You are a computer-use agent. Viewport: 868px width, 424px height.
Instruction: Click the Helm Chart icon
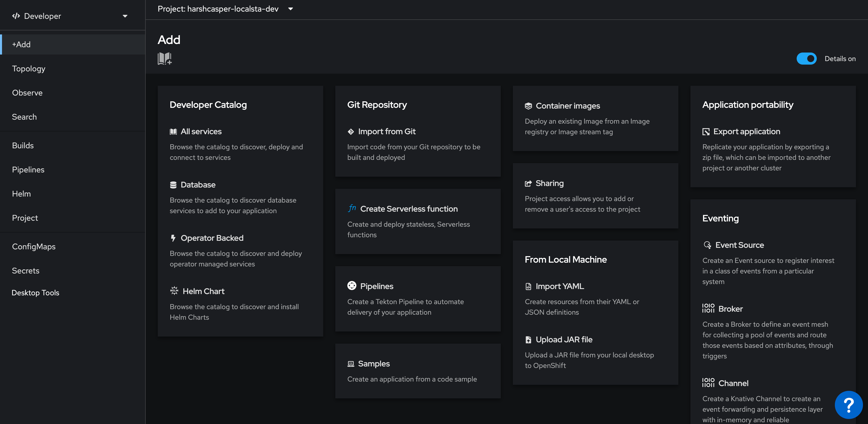pyautogui.click(x=174, y=291)
